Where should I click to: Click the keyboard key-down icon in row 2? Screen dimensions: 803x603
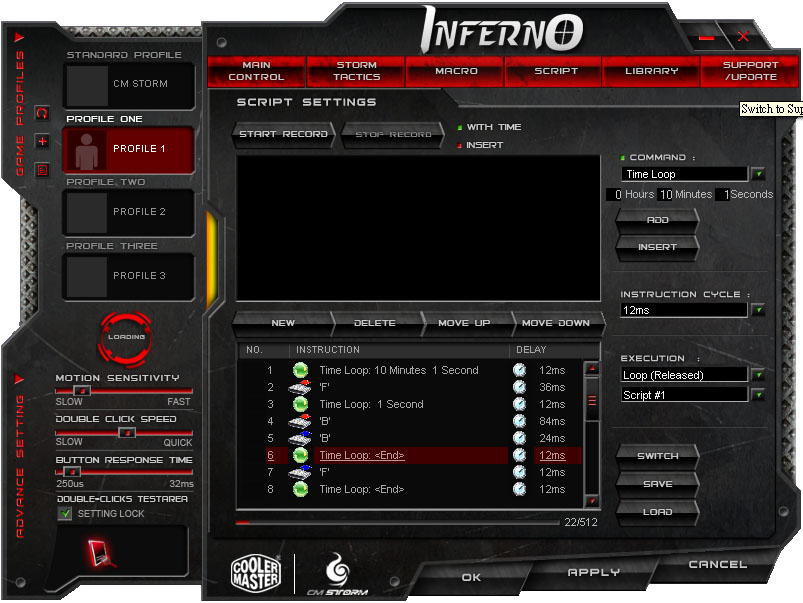(x=300, y=387)
